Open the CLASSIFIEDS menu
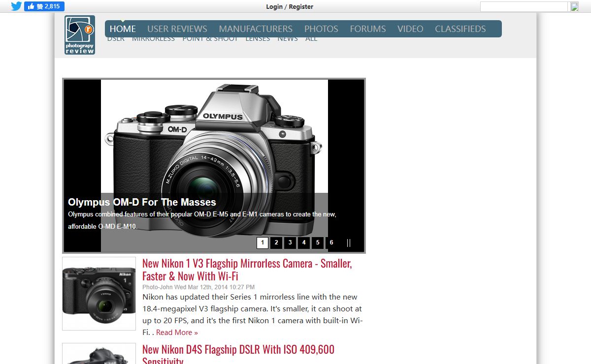This screenshot has height=364, width=591. pyautogui.click(x=460, y=29)
